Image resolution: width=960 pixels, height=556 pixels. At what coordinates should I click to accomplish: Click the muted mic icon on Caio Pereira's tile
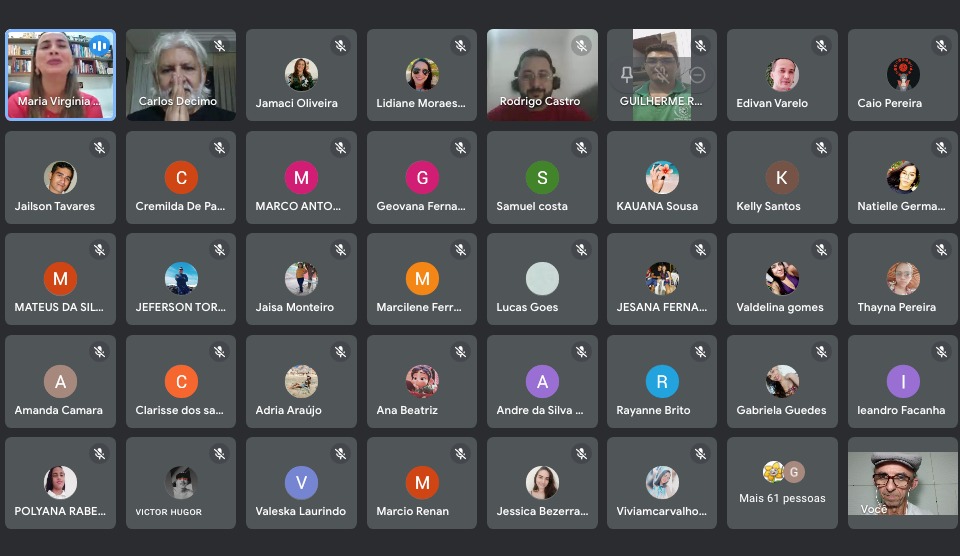click(941, 45)
